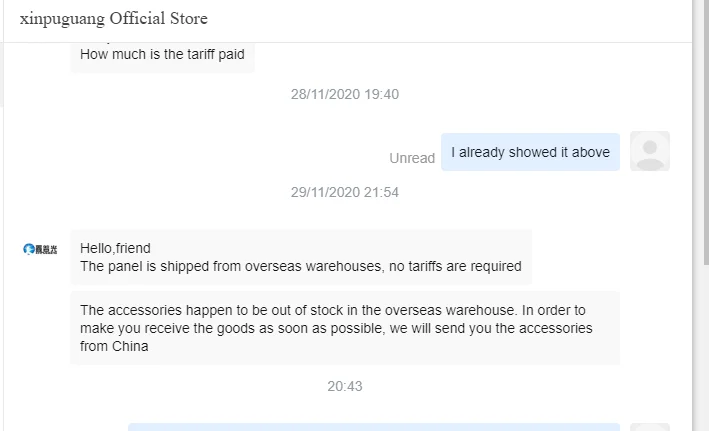This screenshot has width=709, height=431.
Task: Click the 28/11/2020 19:40 timestamp
Action: pos(345,94)
